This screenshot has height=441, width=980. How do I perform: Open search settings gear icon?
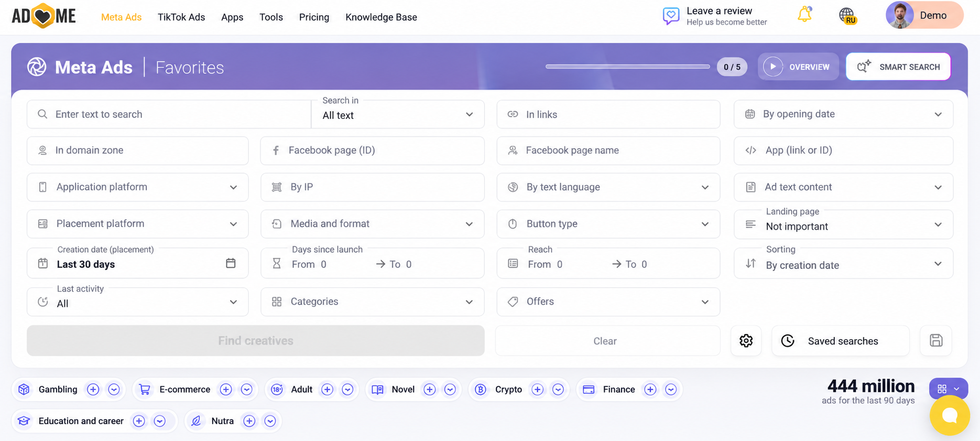(746, 341)
